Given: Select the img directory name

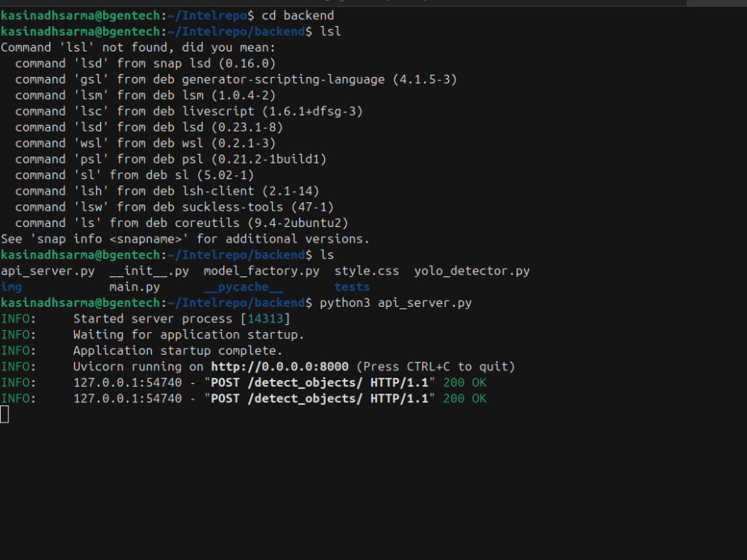Looking at the screenshot, I should (11, 287).
